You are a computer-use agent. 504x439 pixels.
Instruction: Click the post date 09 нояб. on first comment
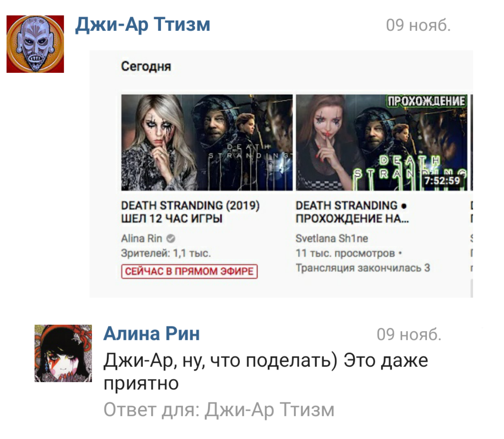coord(418,25)
